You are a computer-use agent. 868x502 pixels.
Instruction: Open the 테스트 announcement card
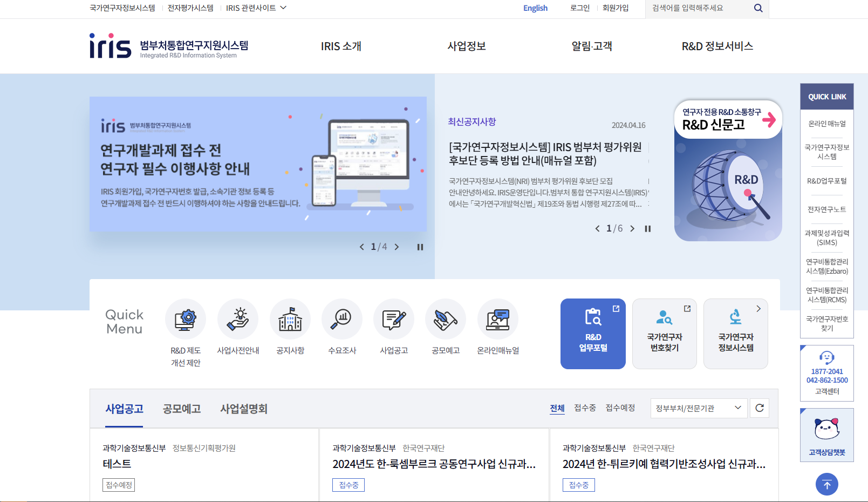(204, 465)
